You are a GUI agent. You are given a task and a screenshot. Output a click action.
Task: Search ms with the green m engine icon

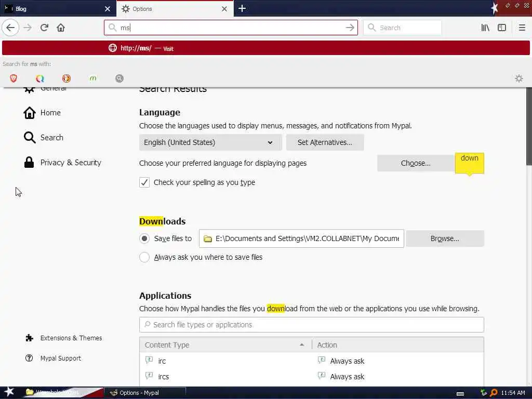click(x=93, y=78)
